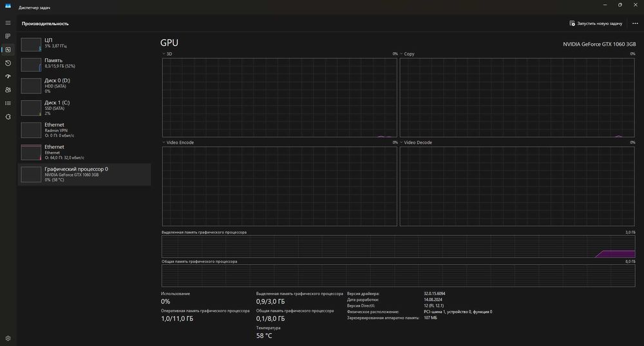Select Диск 0 (D:) item
644x346 pixels.
84,86
